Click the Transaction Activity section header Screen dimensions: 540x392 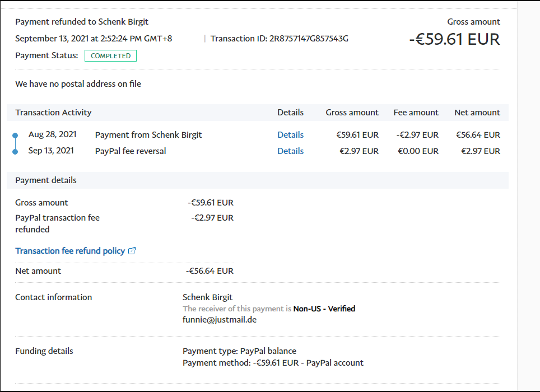pyautogui.click(x=53, y=113)
